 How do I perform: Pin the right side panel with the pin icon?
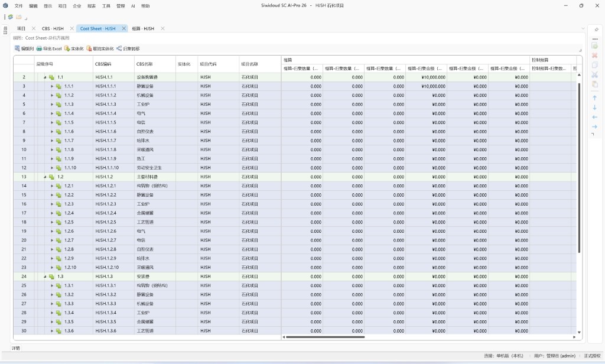(x=596, y=30)
